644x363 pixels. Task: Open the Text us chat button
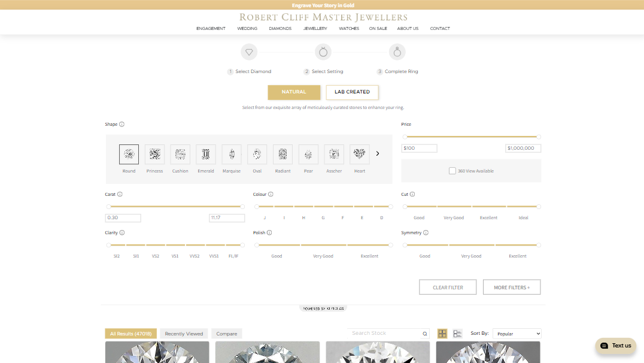(615, 346)
